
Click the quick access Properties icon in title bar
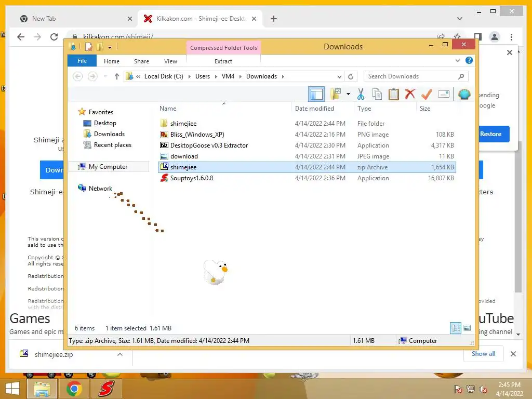point(88,47)
